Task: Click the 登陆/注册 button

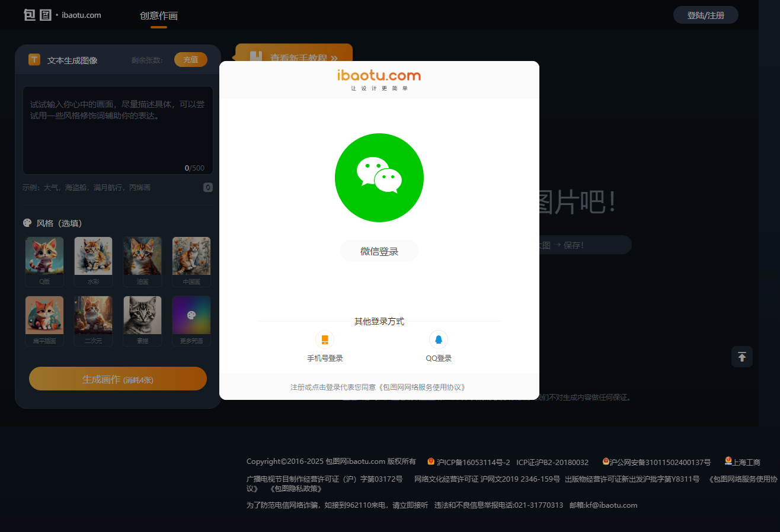Action: 705,15
